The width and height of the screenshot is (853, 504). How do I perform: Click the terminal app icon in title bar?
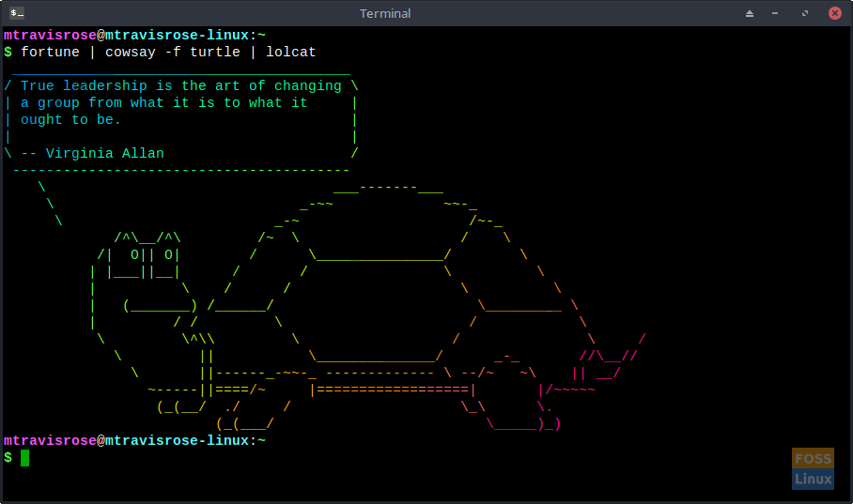click(x=17, y=13)
